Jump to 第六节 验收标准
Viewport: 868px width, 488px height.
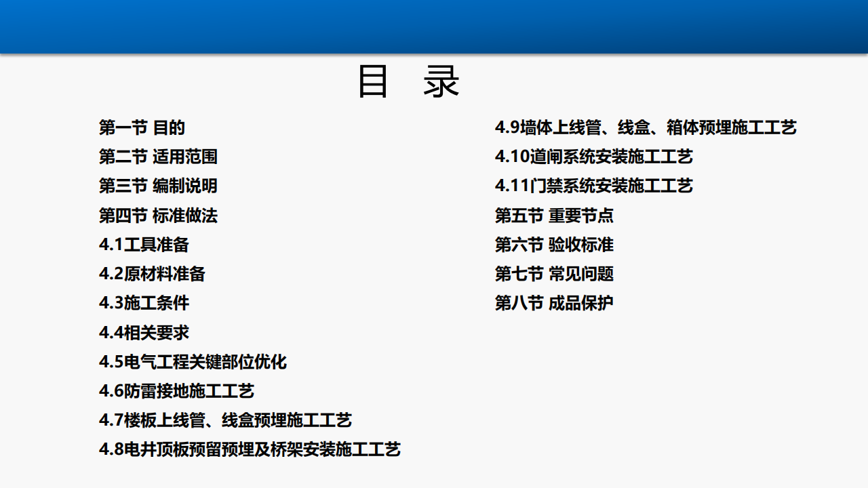click(554, 245)
